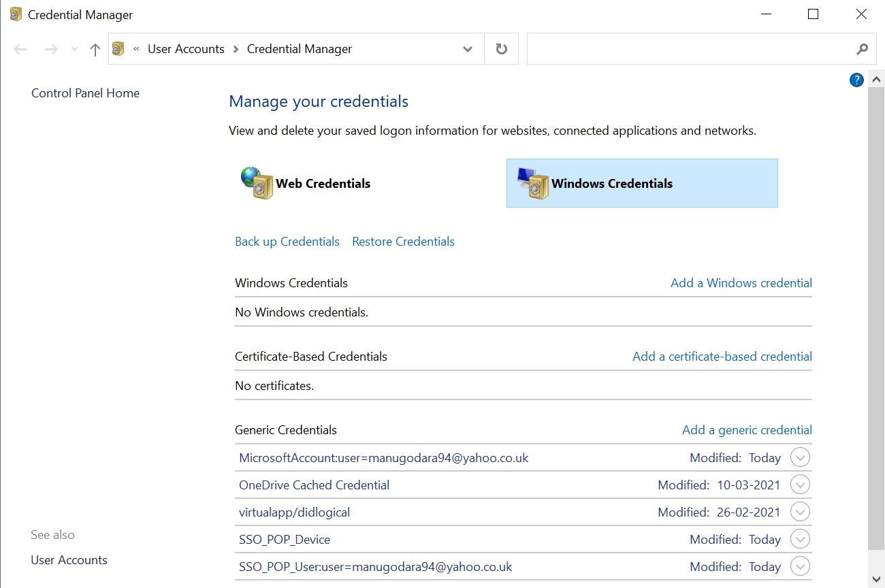Image resolution: width=885 pixels, height=588 pixels.
Task: Expand the OneDrive Cached Credential entry
Action: 800,484
